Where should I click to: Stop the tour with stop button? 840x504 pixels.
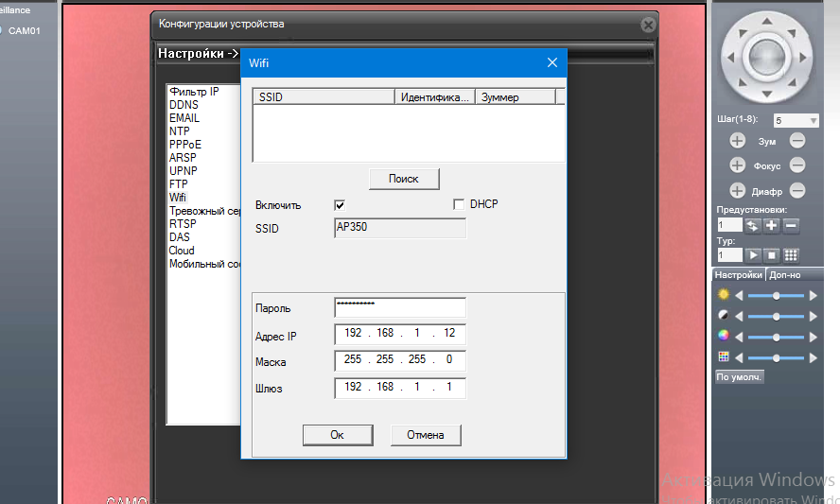click(772, 255)
